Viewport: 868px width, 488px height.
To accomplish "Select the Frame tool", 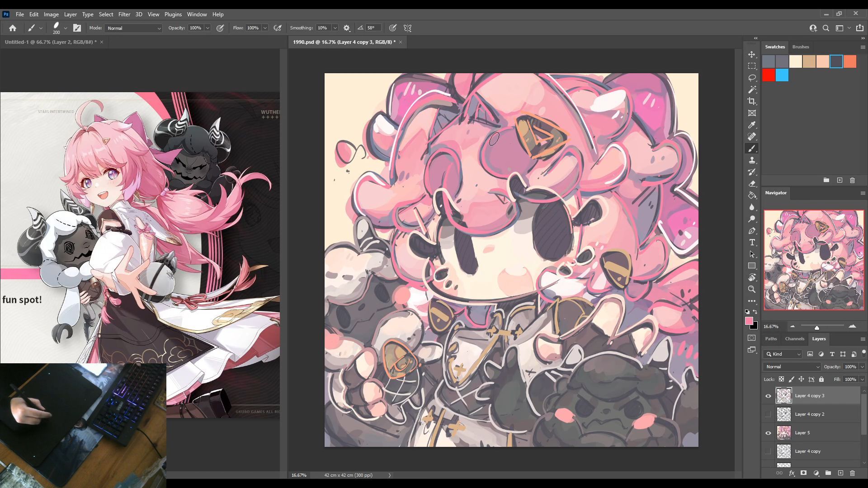I will point(752,113).
